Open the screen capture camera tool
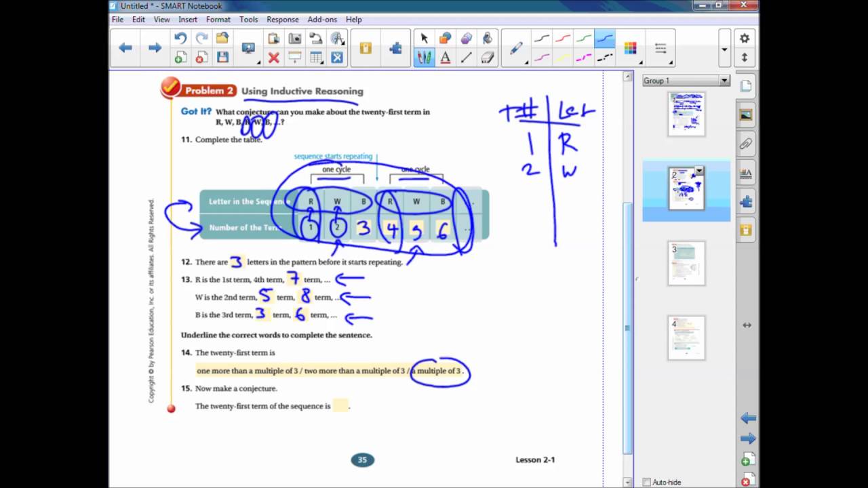 (x=295, y=39)
